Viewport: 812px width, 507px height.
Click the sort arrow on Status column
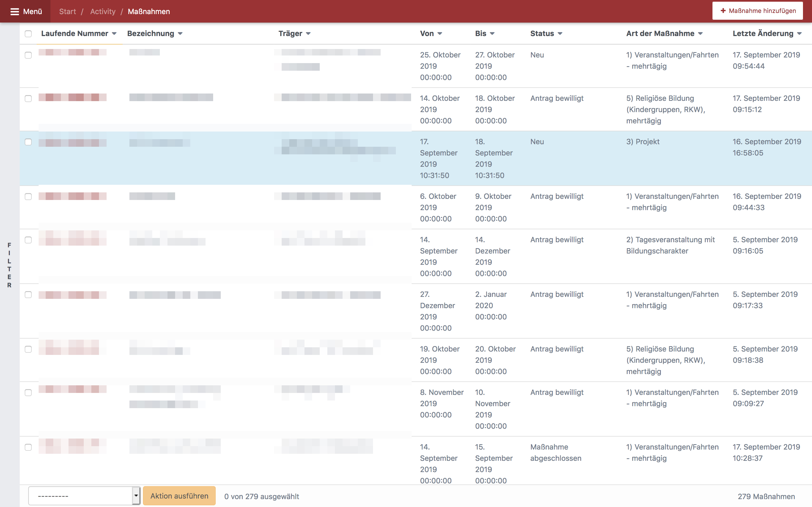click(560, 34)
